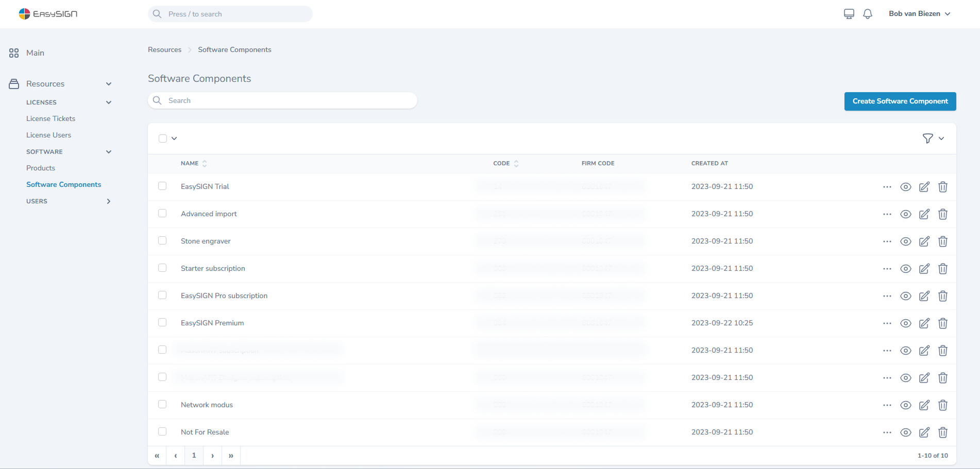
Task: Tick the EasySIGN Pro subscription checkbox
Action: click(x=162, y=295)
